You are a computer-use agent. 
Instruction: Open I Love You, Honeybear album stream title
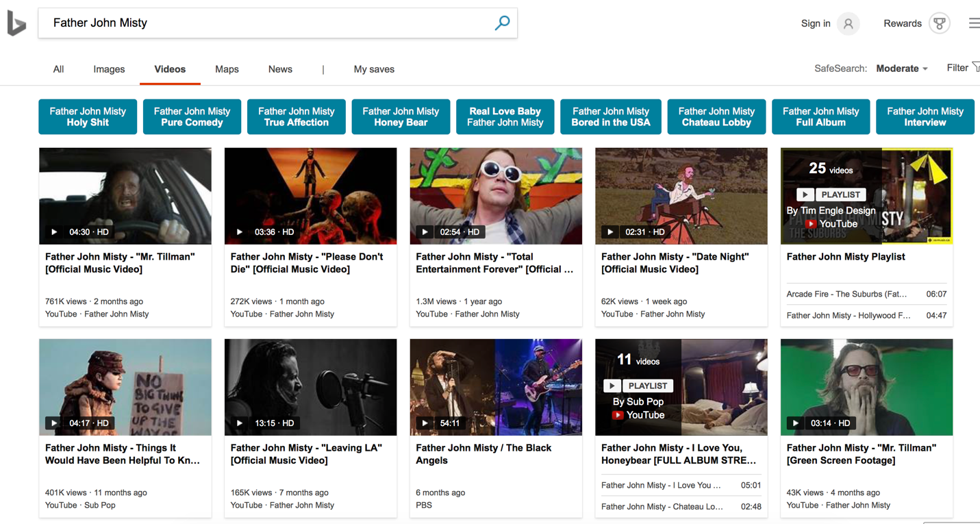point(679,454)
